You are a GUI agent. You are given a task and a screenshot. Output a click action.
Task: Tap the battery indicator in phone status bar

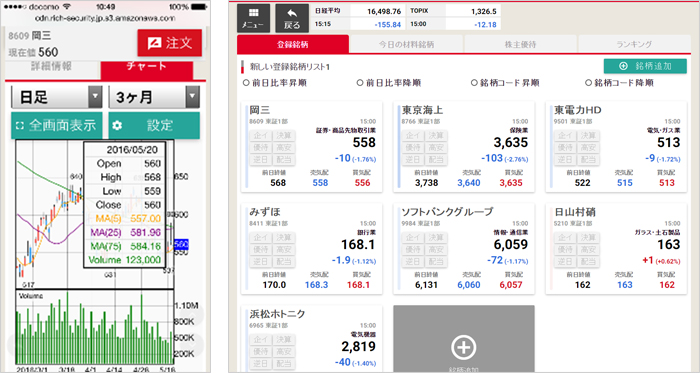click(x=199, y=7)
